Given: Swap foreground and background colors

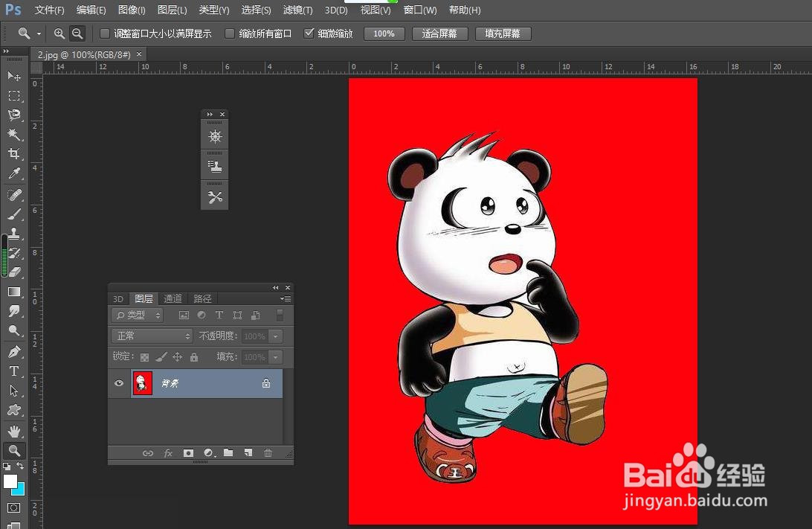Looking at the screenshot, I should coord(20,467).
